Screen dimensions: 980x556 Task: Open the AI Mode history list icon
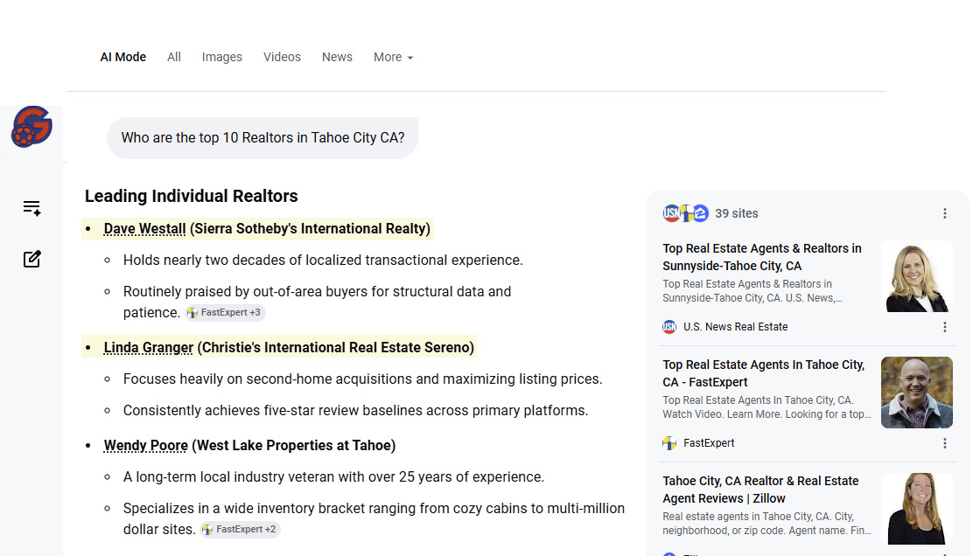[x=31, y=208]
